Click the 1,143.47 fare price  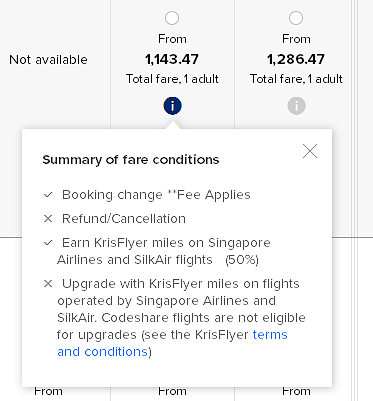[172, 59]
